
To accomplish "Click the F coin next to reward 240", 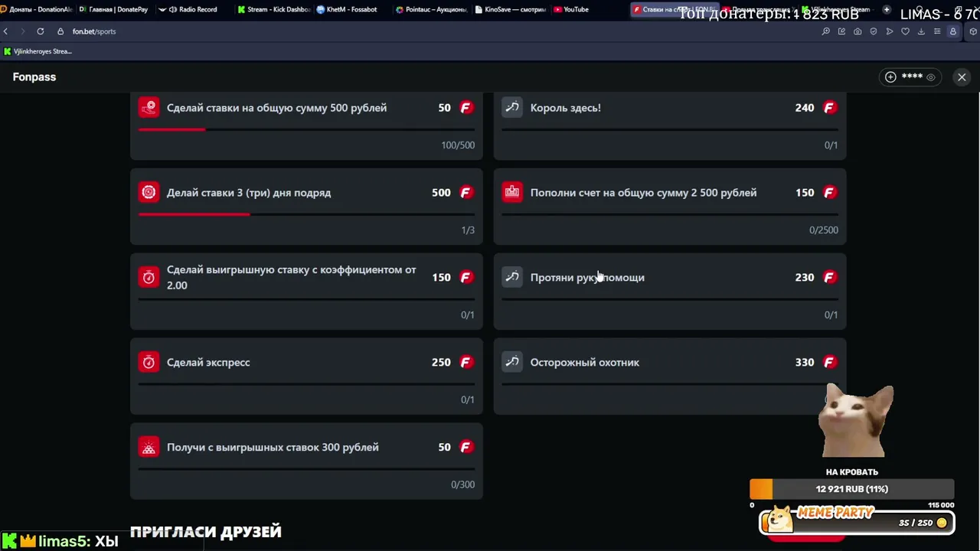I will [x=829, y=108].
